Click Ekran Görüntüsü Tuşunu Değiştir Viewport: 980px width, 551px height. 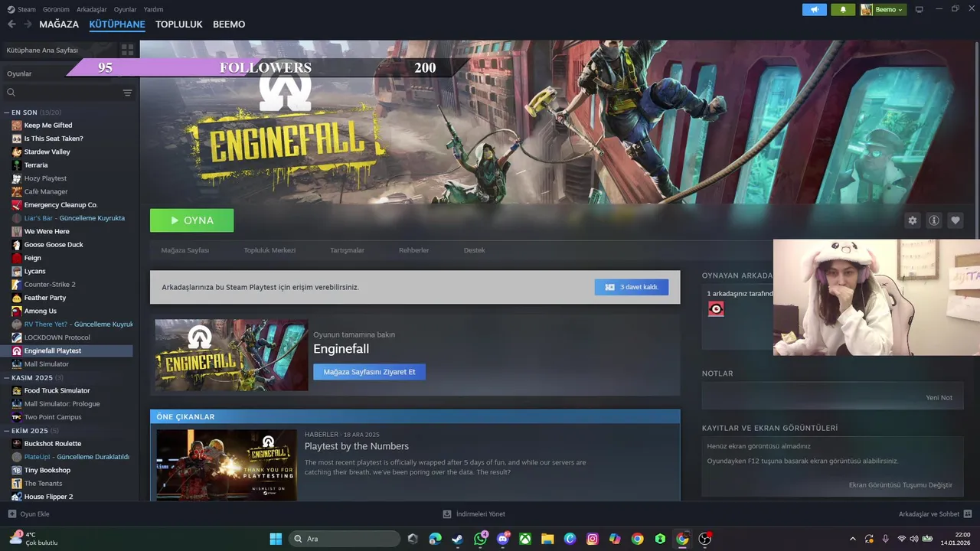[900, 485]
